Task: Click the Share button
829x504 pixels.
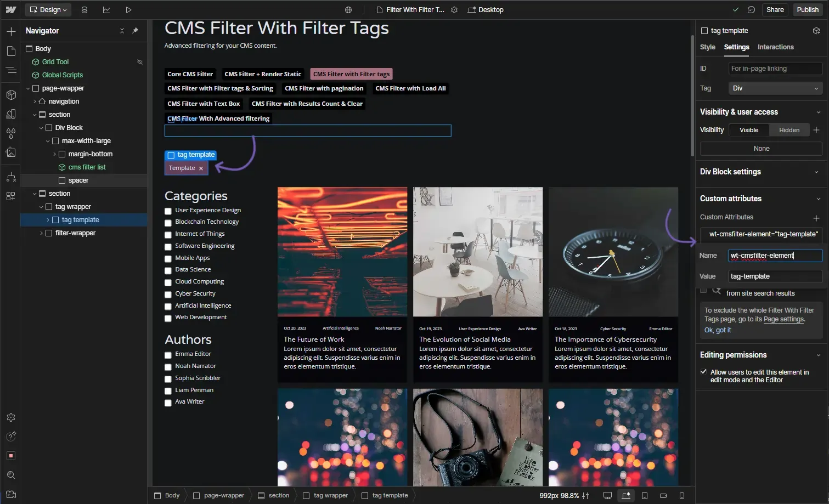Action: click(775, 10)
